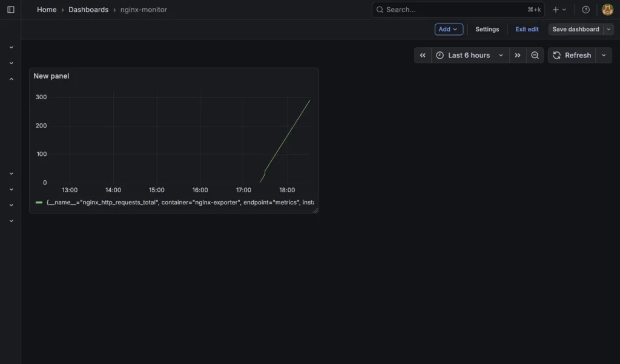Shift time range backward

(422, 55)
